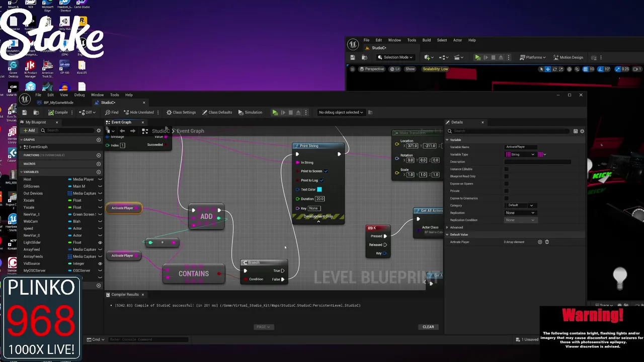Image resolution: width=644 pixels, height=362 pixels.
Task: Open Motion Design mode in main editor
Action: pyautogui.click(x=568, y=57)
